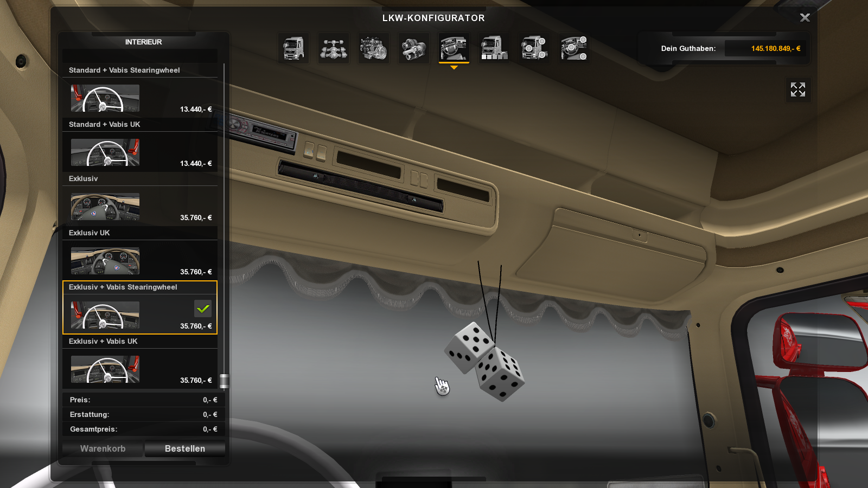
Task: Click the INTERIEUR panel heading
Action: click(143, 42)
